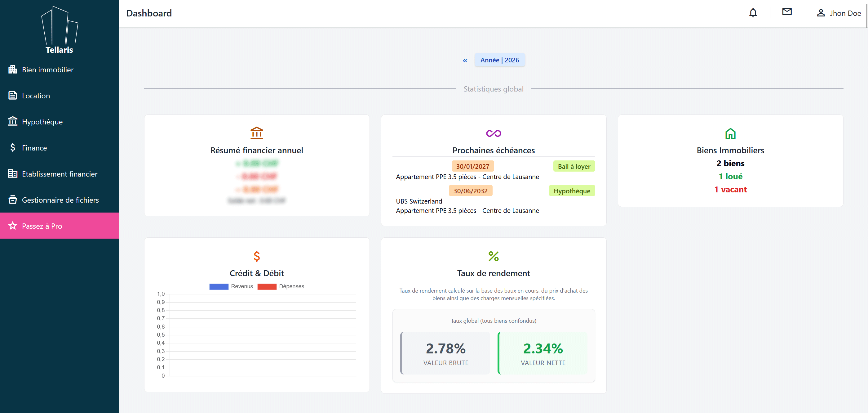Screen dimensions: 868x413
Task: Click the infinity icon above Prochaines échéances
Action: tap(493, 133)
